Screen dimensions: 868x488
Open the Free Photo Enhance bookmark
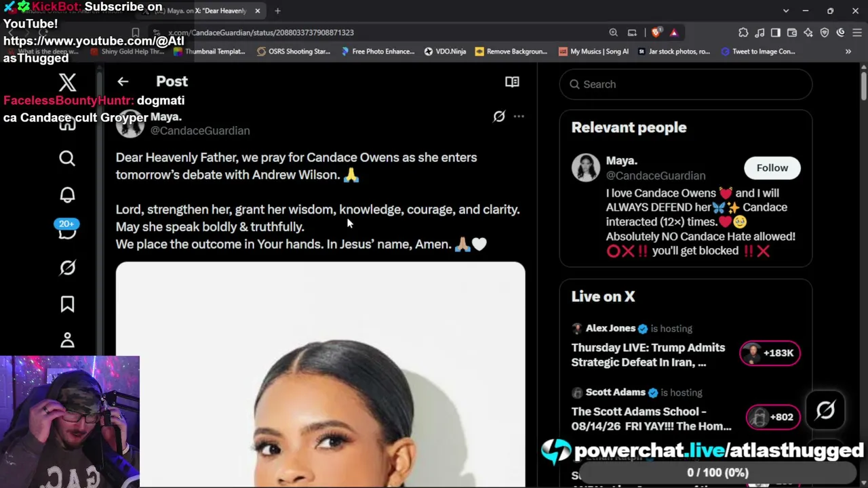[x=378, y=52]
